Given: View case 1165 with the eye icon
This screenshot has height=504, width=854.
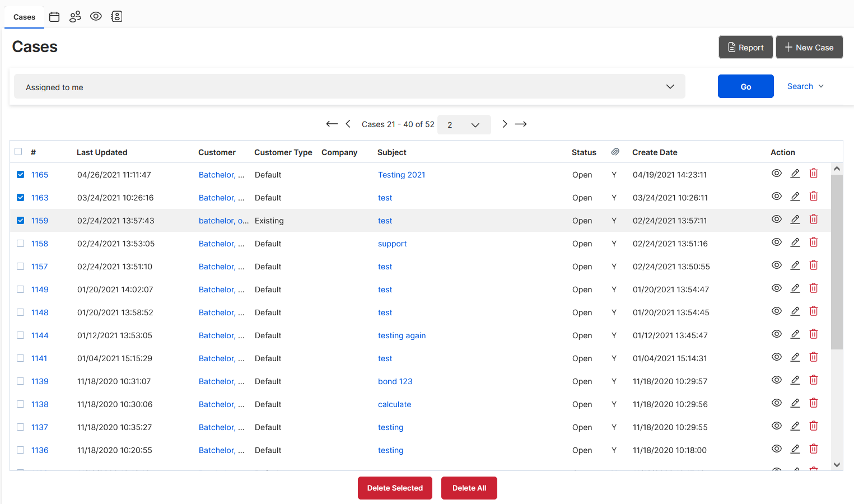Looking at the screenshot, I should 777,174.
